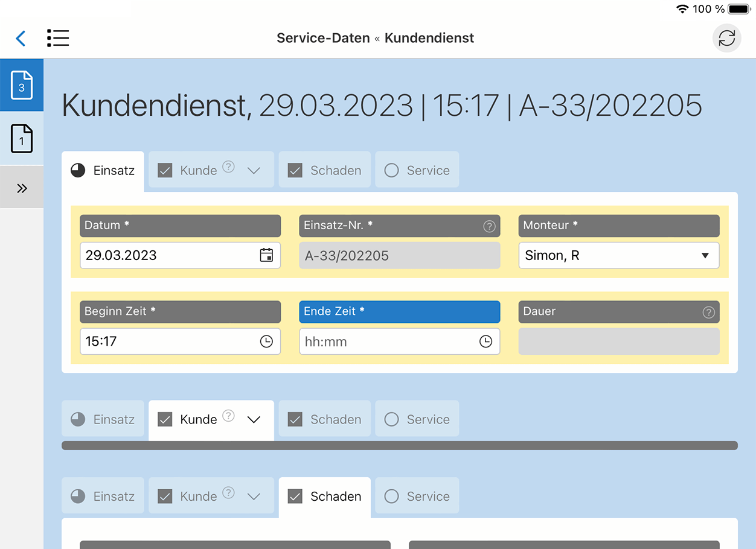Expand sidebar with double chevron
Image resolution: width=756 pixels, height=549 pixels.
tap(22, 188)
